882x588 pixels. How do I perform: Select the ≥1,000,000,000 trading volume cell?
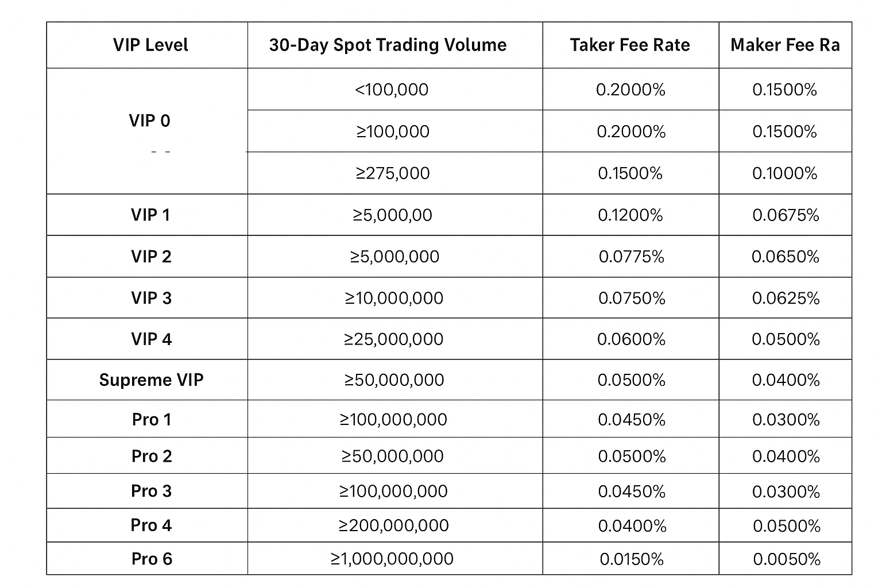click(x=392, y=559)
